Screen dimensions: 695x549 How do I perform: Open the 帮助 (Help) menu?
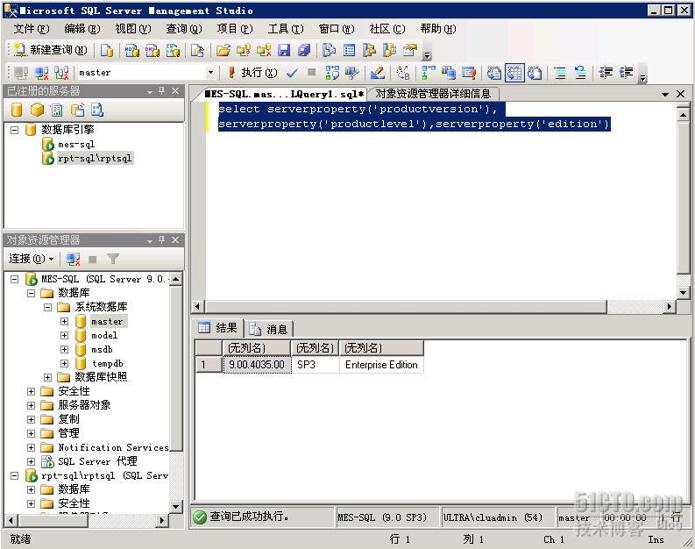pyautogui.click(x=438, y=29)
